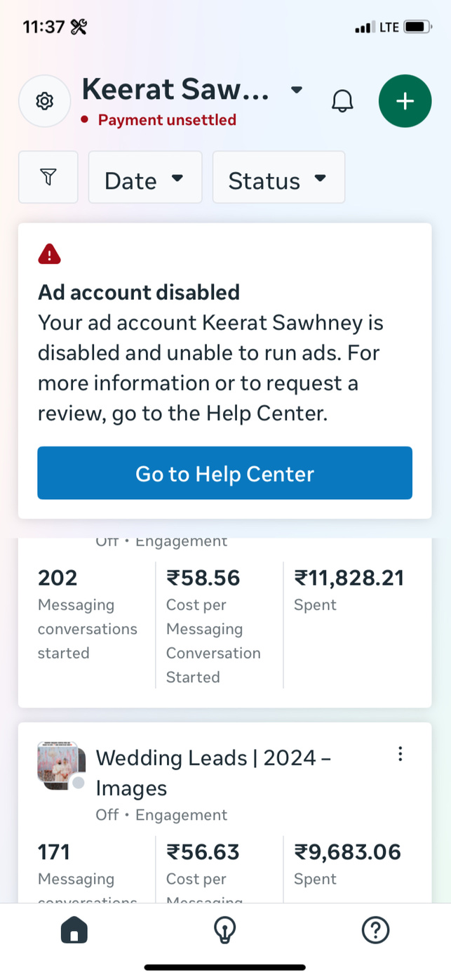Go to the home tab icon

(x=74, y=931)
